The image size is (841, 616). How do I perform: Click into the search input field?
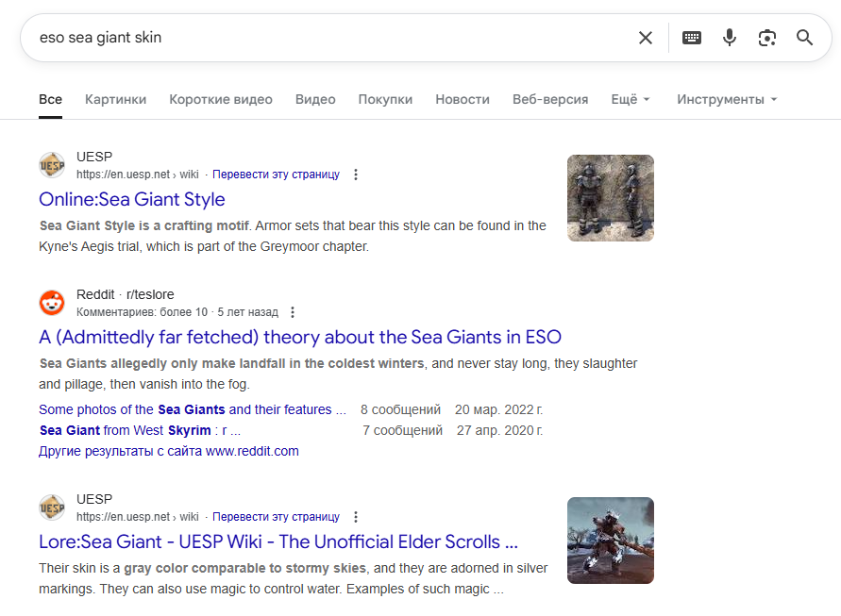[x=332, y=38]
